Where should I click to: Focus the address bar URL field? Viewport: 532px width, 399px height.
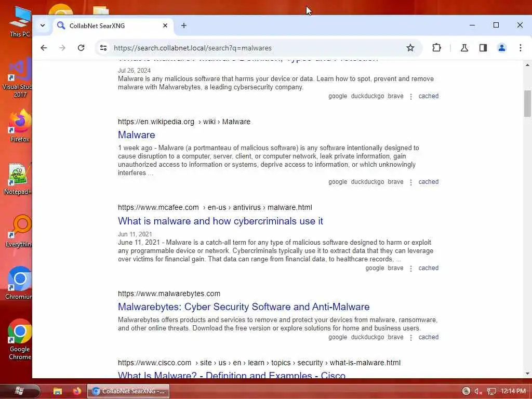tap(258, 48)
